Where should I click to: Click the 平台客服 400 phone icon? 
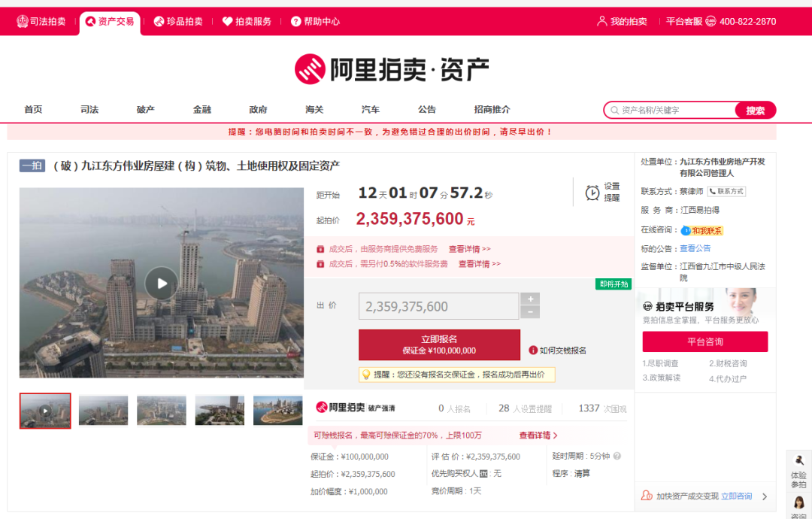pyautogui.click(x=711, y=21)
